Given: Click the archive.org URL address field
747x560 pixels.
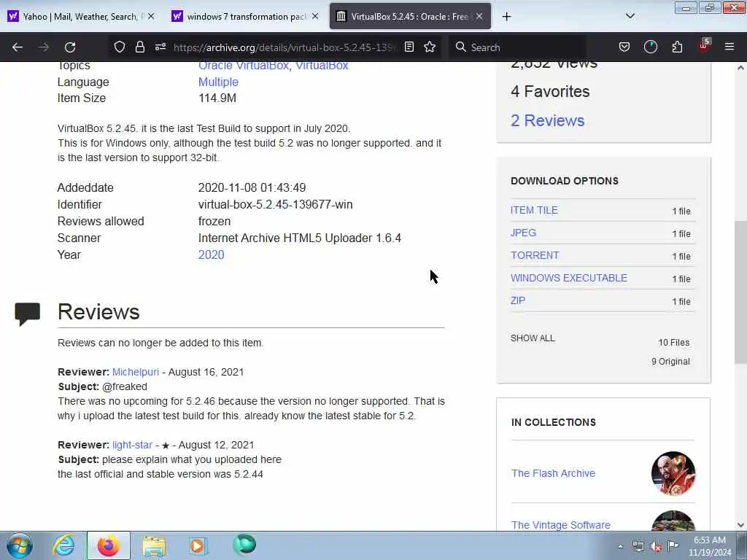Looking at the screenshot, I should coord(284,47).
